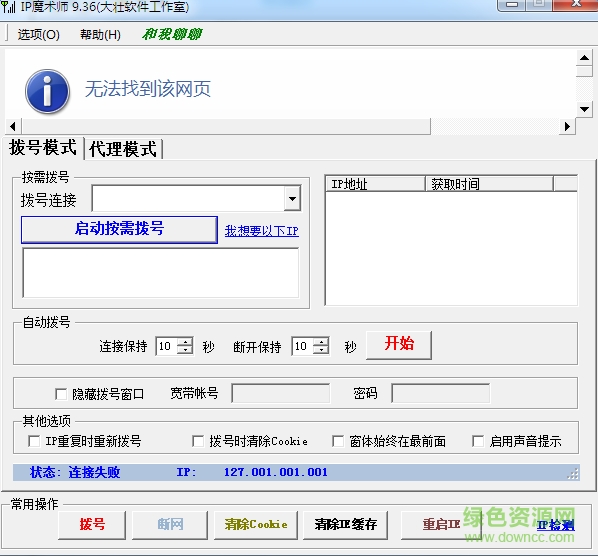Expand the 拨号连接 dropdown list
598x556 pixels.
[292, 198]
